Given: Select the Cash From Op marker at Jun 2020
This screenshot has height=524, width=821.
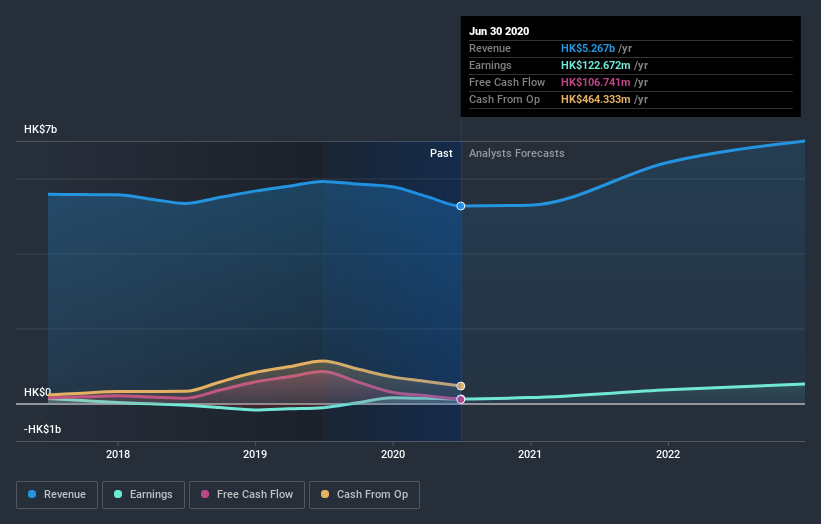Looking at the screenshot, I should point(461,386).
